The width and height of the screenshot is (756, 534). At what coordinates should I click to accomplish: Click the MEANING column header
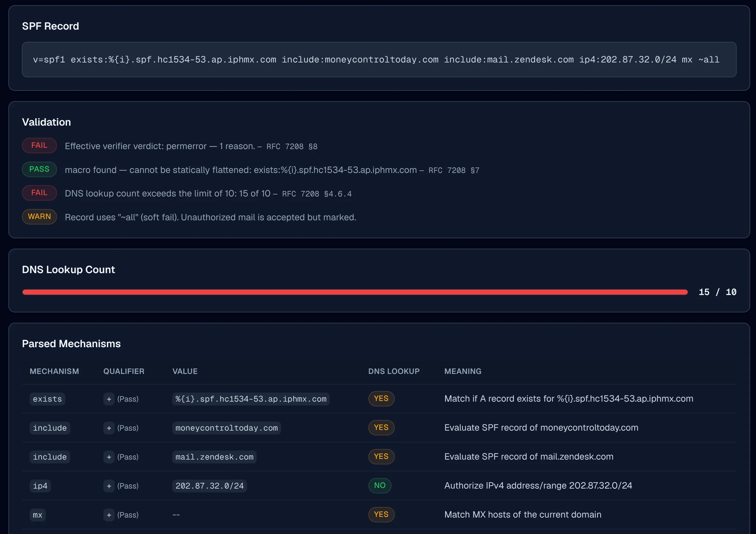463,371
